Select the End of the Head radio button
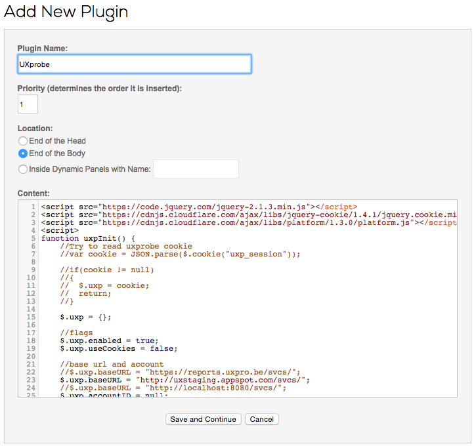The image size is (476, 448). pyautogui.click(x=23, y=141)
